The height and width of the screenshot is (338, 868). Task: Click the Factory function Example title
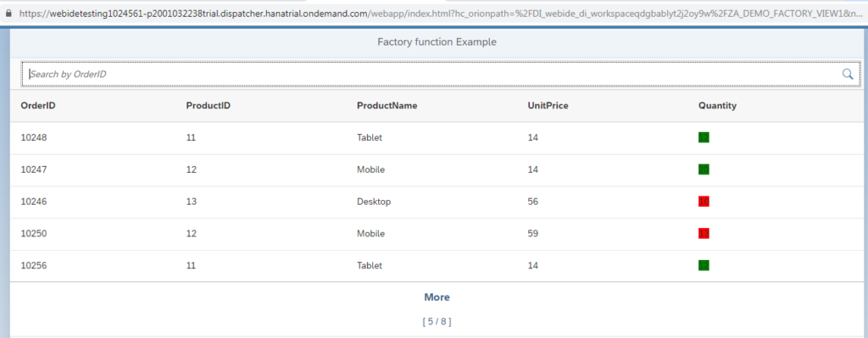437,42
